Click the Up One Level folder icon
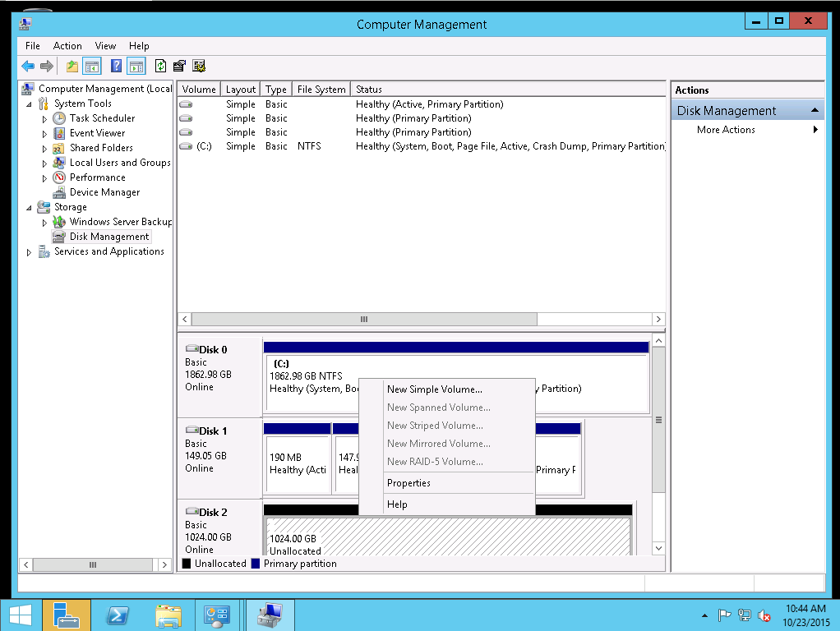 point(72,67)
